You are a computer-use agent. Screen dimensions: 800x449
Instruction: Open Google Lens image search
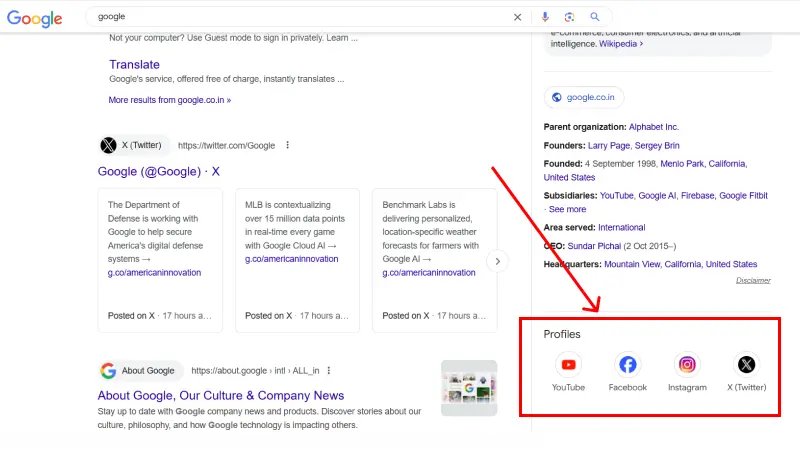click(x=569, y=17)
